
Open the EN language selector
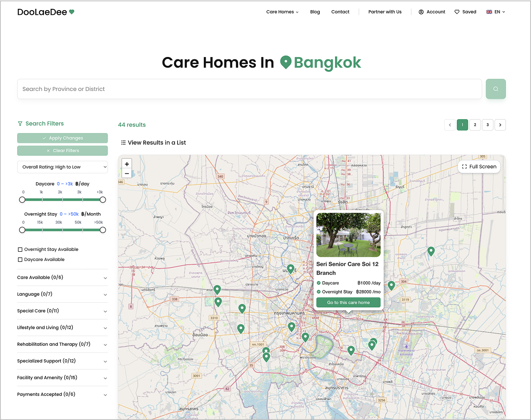[495, 12]
